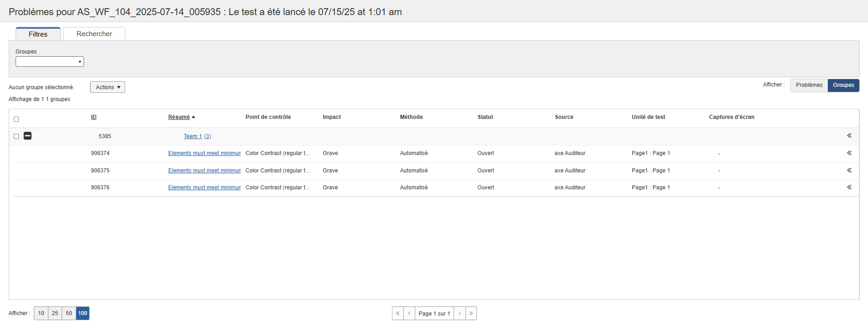
Task: Go to the previous page arrow
Action: (409, 313)
